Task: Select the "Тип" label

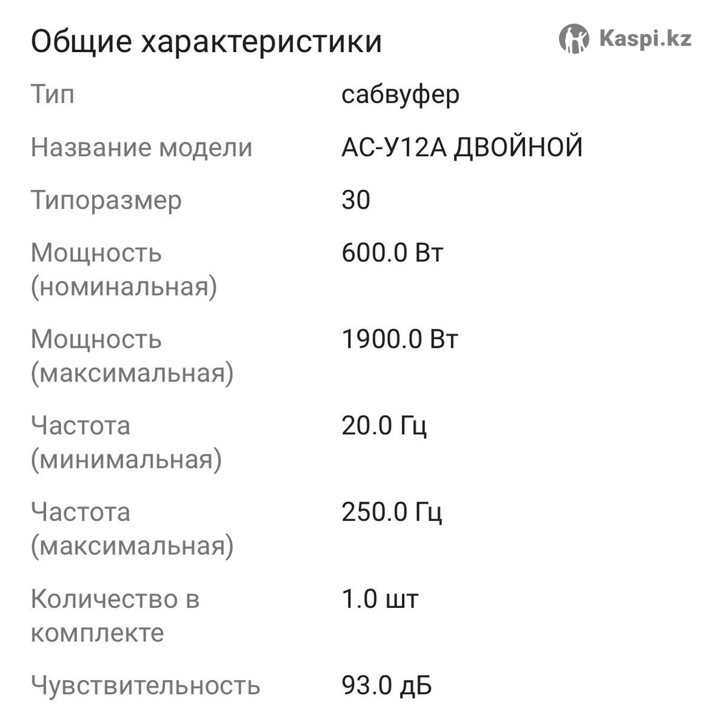Action: 53,95
